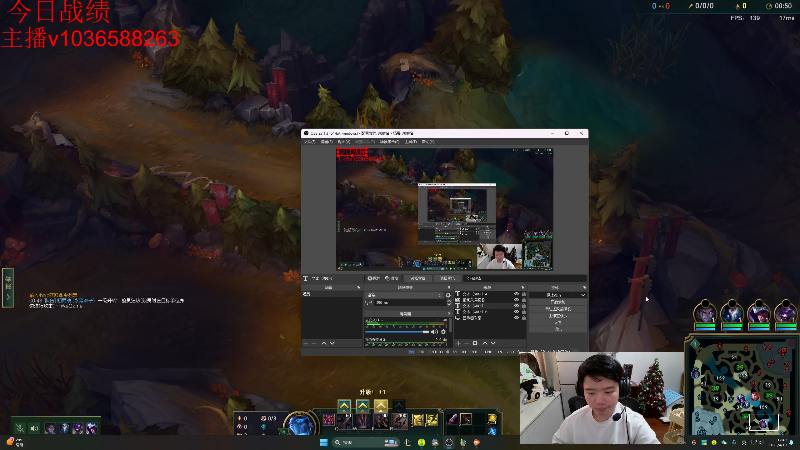Toggle lock on second source row
The height and width of the screenshot is (450, 800).
(x=524, y=300)
